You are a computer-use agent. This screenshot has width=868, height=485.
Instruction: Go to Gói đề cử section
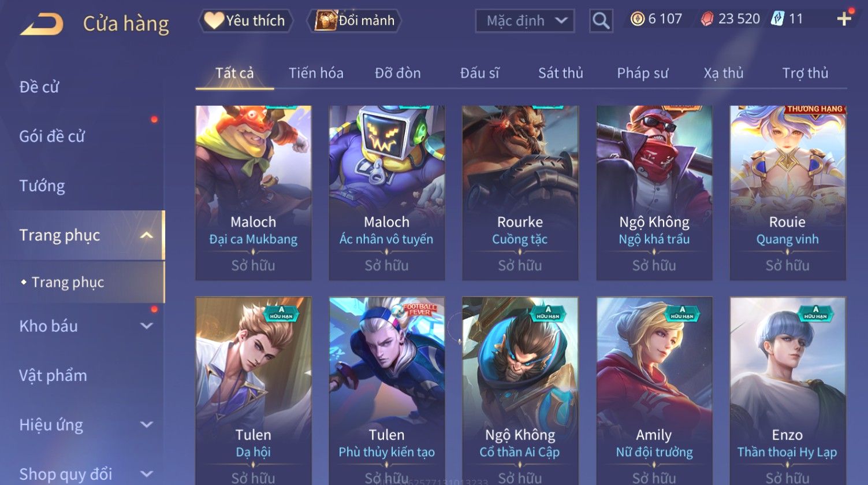coord(52,136)
